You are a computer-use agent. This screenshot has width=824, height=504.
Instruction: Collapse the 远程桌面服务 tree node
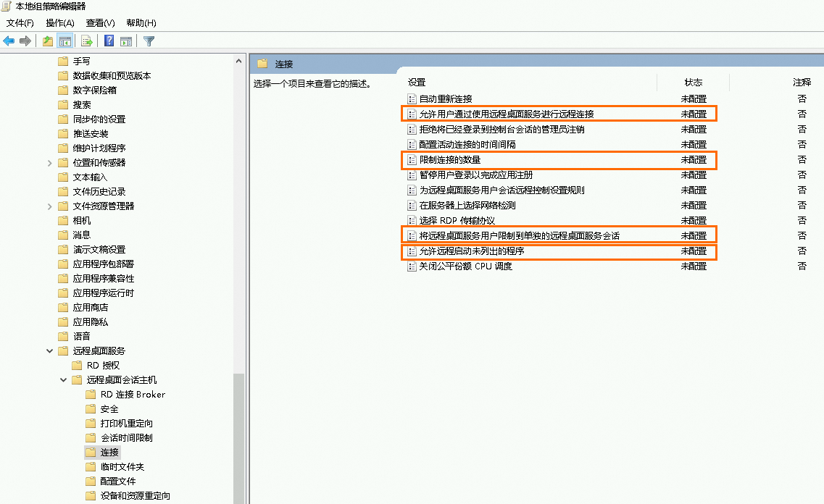point(49,350)
